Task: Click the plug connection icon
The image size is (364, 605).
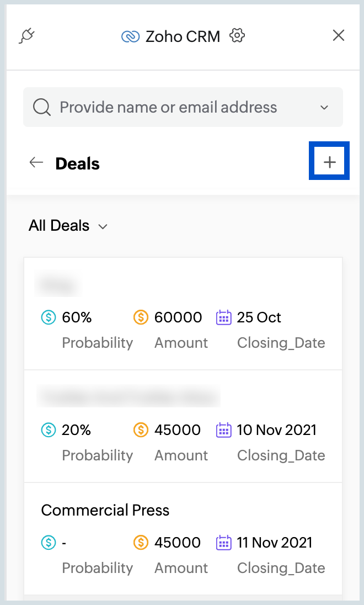Action: [27, 36]
